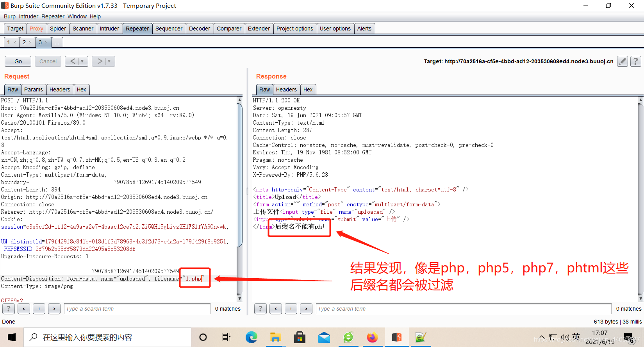The height and width of the screenshot is (347, 644).
Task: Click request search next match button
Action: [x=54, y=309]
